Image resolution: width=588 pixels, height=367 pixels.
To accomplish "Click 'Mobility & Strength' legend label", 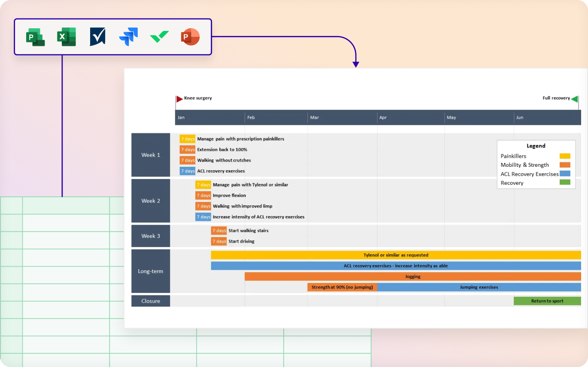I will pos(525,165).
